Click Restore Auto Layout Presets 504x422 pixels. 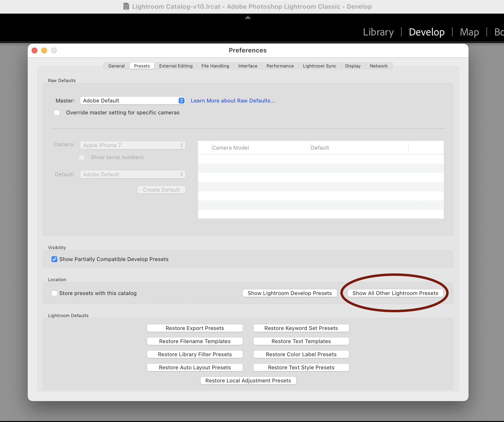click(195, 367)
